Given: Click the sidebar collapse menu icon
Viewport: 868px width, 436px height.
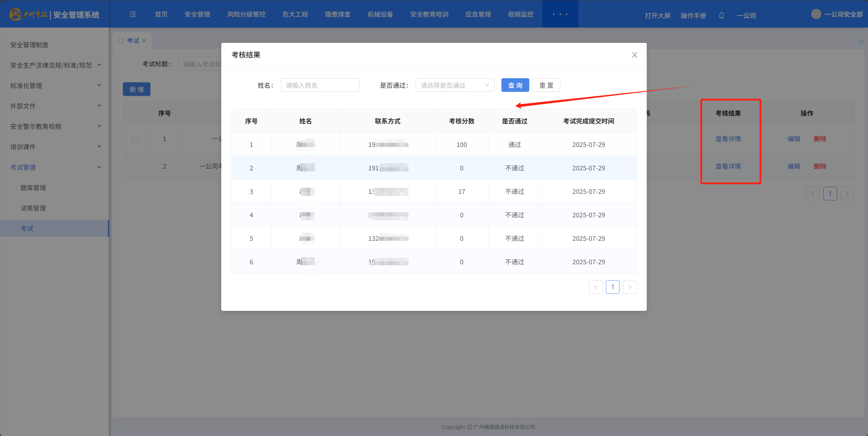Looking at the screenshot, I should click(133, 14).
